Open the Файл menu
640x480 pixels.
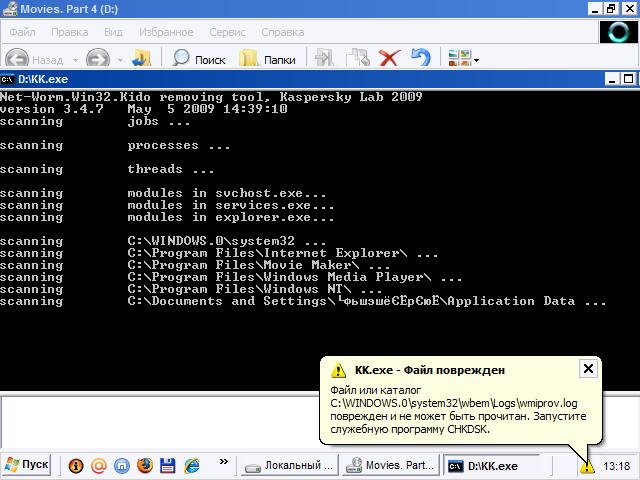pyautogui.click(x=22, y=32)
